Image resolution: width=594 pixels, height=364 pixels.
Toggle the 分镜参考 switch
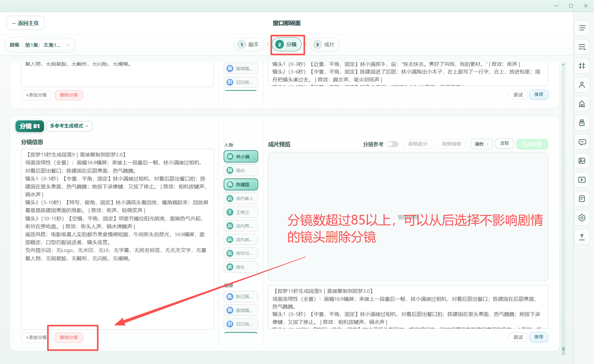(393, 144)
